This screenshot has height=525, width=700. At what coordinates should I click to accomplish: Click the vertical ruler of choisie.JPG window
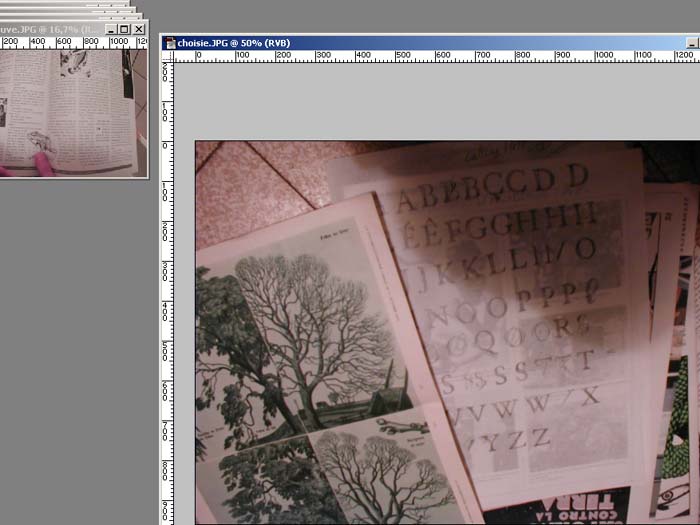pos(167,294)
